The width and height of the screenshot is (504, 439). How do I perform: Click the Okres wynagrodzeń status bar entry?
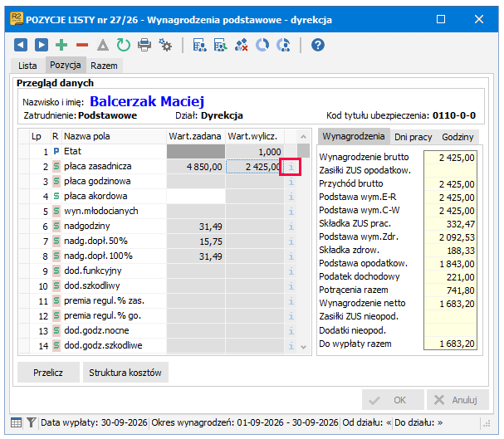point(245,422)
